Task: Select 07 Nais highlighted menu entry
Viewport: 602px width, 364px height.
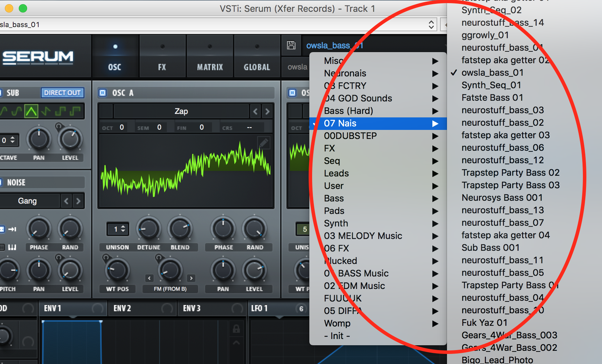Action: click(x=378, y=123)
